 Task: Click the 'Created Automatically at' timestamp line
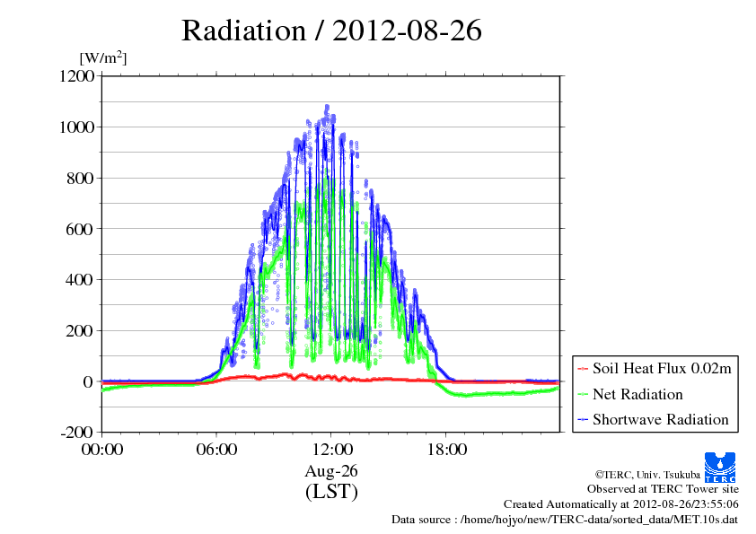(621, 504)
